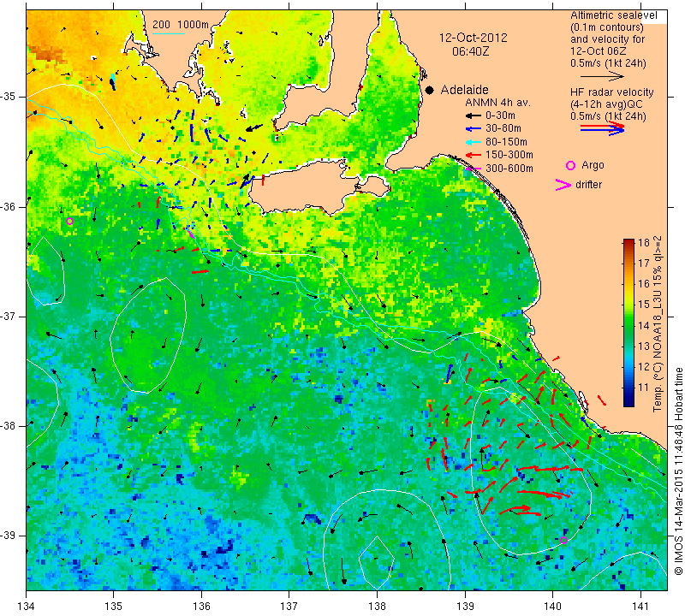The image size is (685, 616).
Task: Click the Argo legend label
Action: 593,165
